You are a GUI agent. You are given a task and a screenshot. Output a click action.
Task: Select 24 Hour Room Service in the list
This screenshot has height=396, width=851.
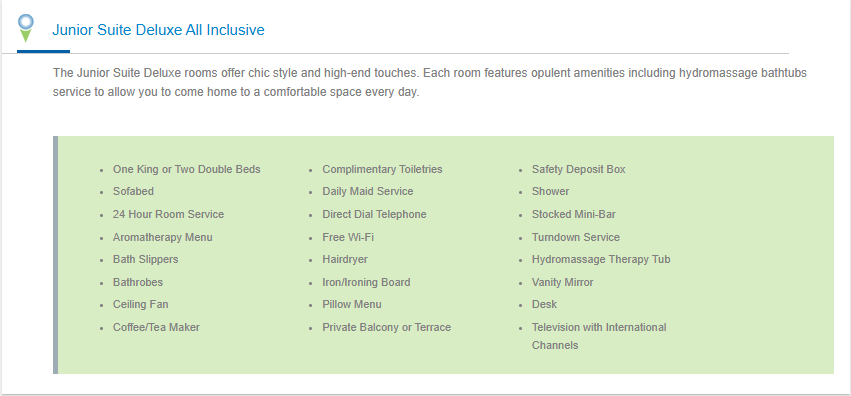coord(168,214)
